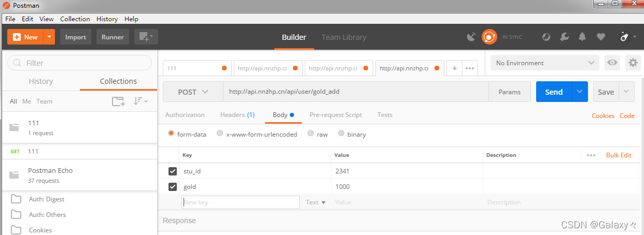Open the Cookies link
Image resolution: width=644 pixels, height=235 pixels.
[x=603, y=116]
